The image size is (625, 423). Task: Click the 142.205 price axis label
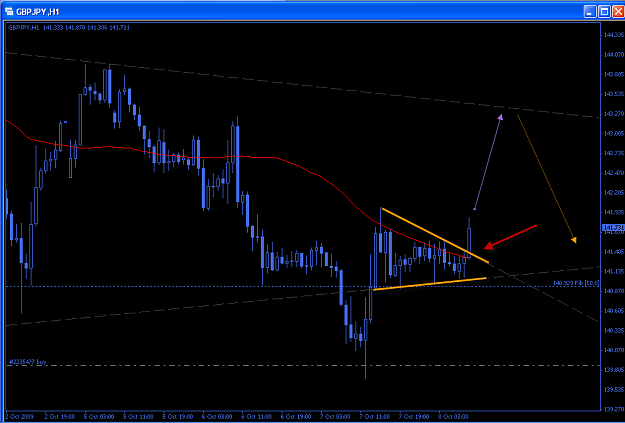click(x=614, y=193)
